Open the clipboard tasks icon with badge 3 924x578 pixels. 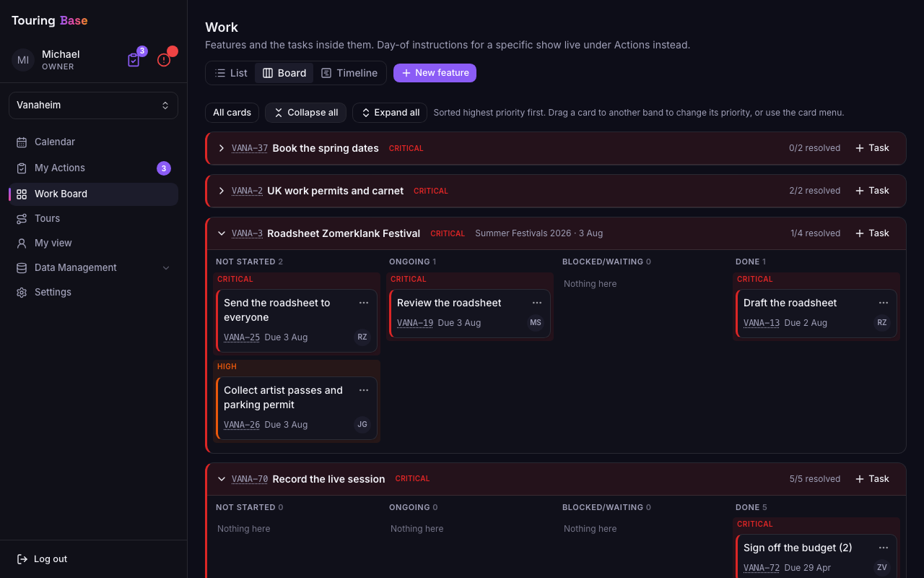click(134, 60)
